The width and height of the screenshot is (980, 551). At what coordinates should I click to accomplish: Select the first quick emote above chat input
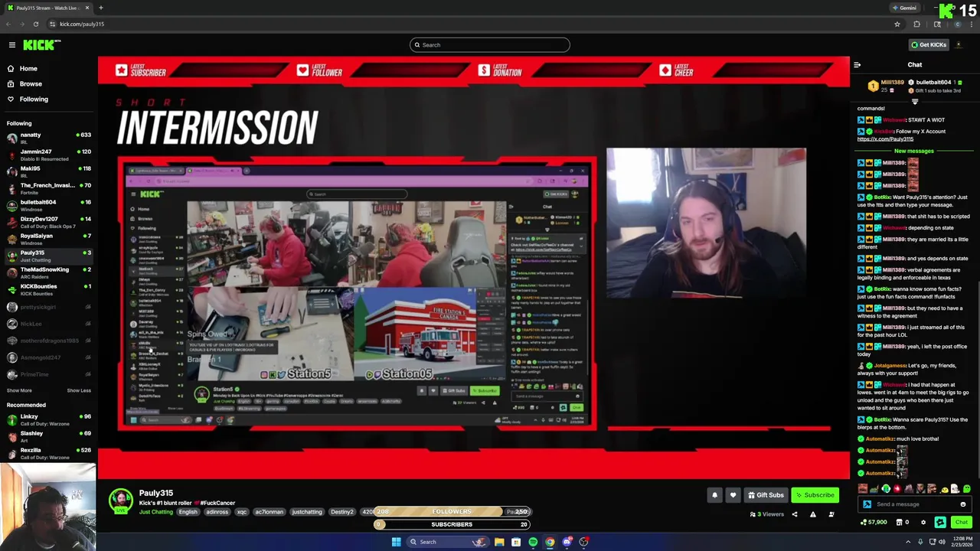(863, 489)
